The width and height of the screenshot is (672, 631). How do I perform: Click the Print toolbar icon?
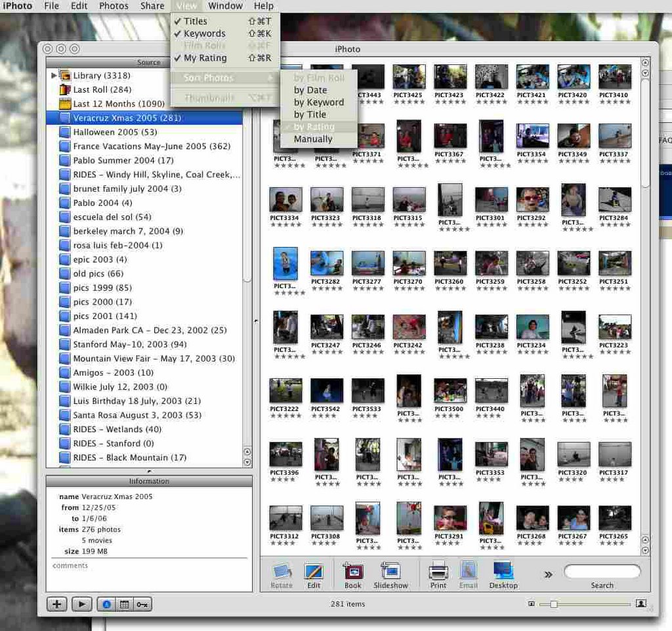[438, 575]
